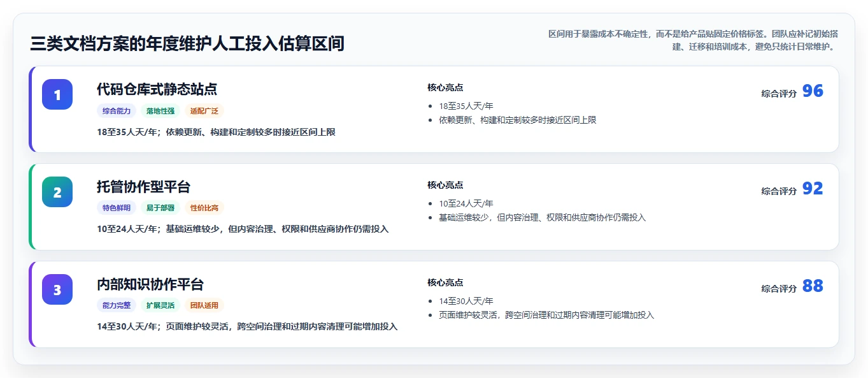The width and height of the screenshot is (868, 378).
Task: Click the bold summary starting 14至30人天/年；页面维护较灵活
Action: click(247, 326)
